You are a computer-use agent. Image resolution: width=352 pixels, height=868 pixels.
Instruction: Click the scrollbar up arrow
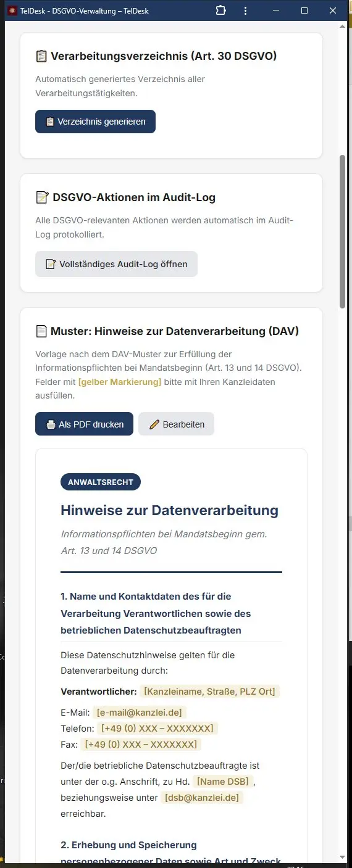[x=343, y=26]
